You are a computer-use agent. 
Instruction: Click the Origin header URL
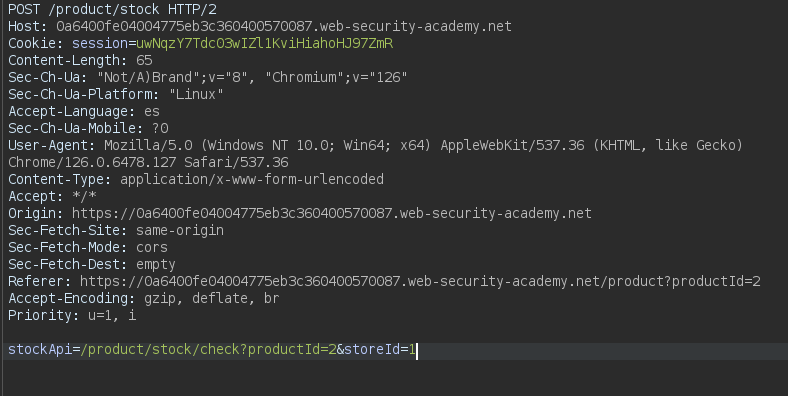pyautogui.click(x=332, y=214)
